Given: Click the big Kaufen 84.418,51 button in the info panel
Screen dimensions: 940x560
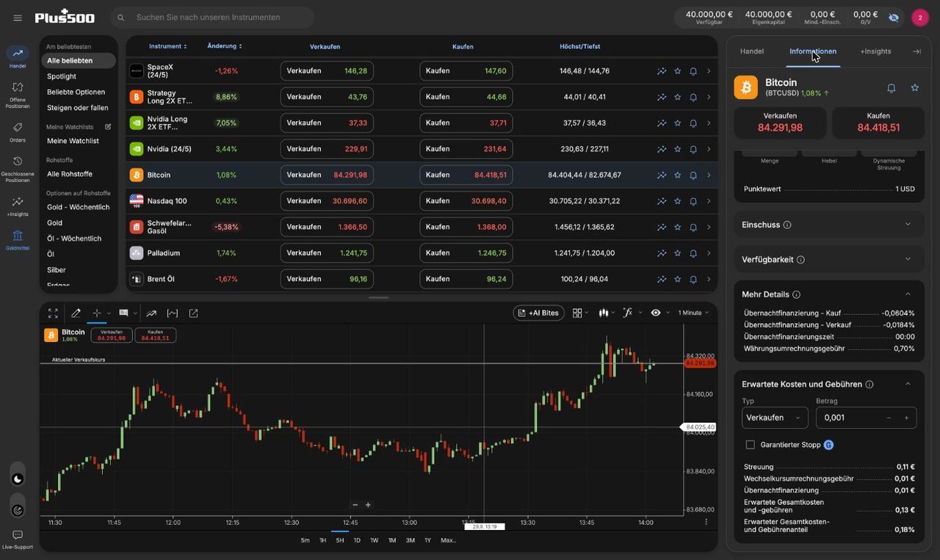Looking at the screenshot, I should click(x=878, y=123).
